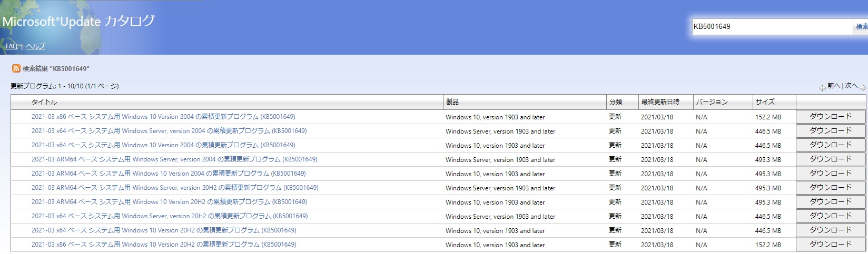Download the x86 Windows 10 Version 20H2 update
Screen dimensions: 868x254
click(x=831, y=245)
